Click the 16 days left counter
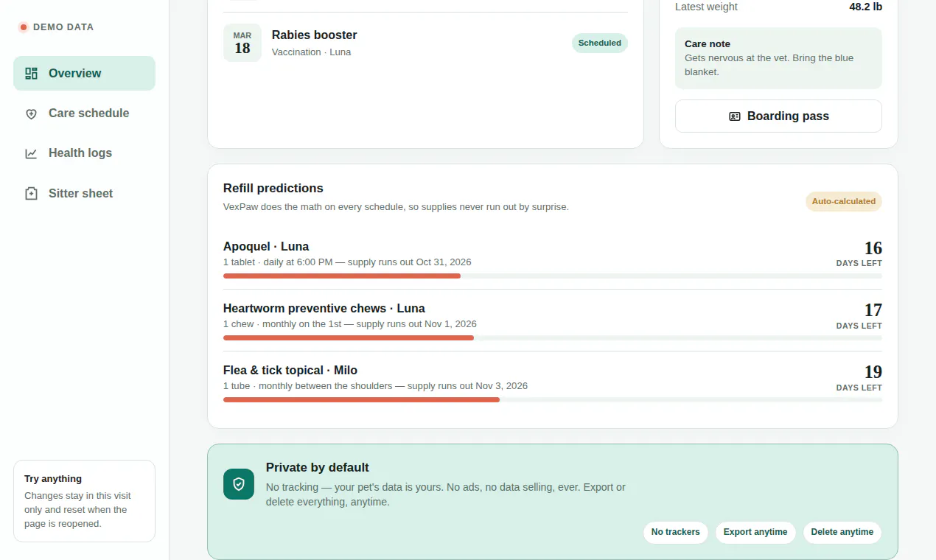 859,253
